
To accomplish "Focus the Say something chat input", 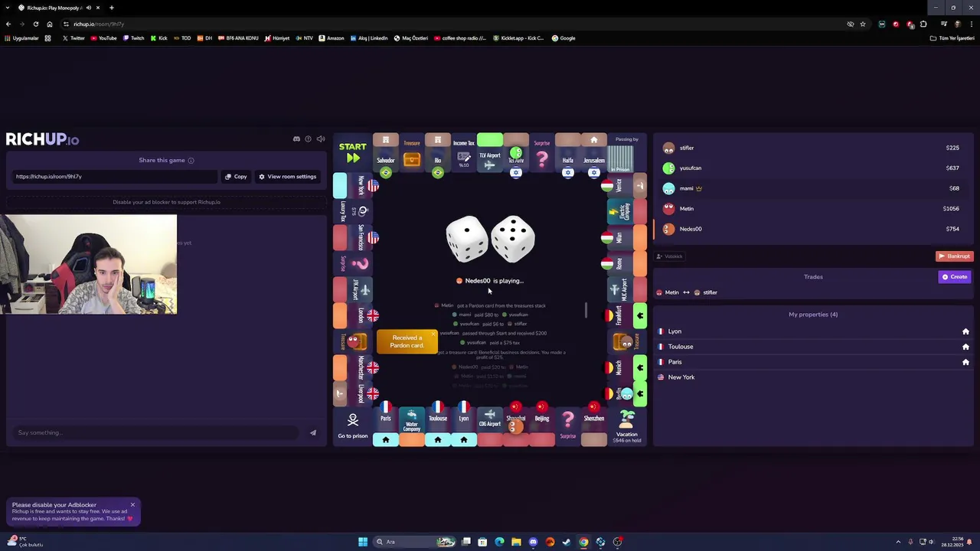I will coord(157,432).
